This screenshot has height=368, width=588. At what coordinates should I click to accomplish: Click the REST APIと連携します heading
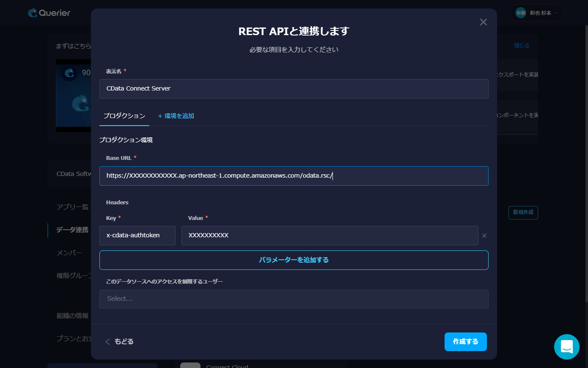pyautogui.click(x=294, y=31)
